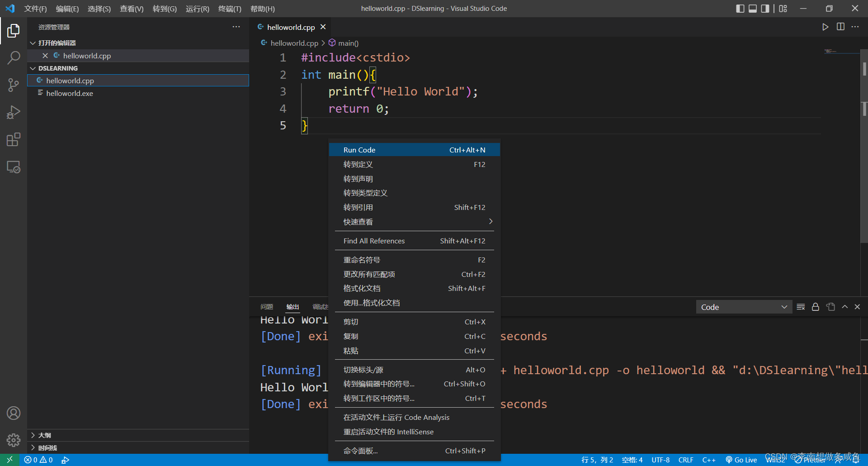Image resolution: width=868 pixels, height=466 pixels.
Task: Select 复制 in context menu
Action: pos(414,336)
